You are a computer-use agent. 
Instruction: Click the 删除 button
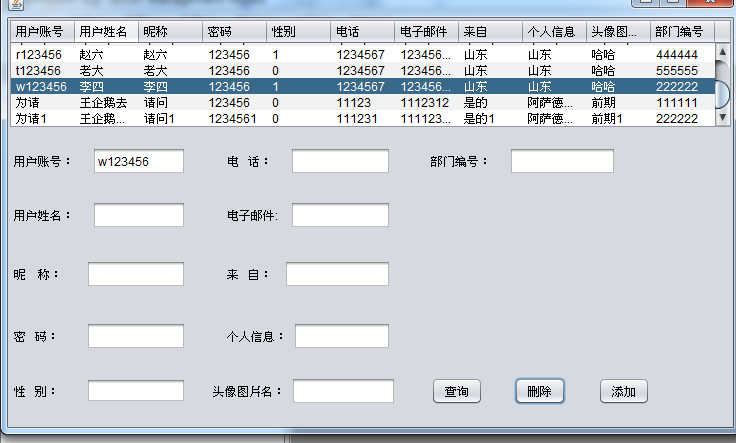click(x=540, y=391)
